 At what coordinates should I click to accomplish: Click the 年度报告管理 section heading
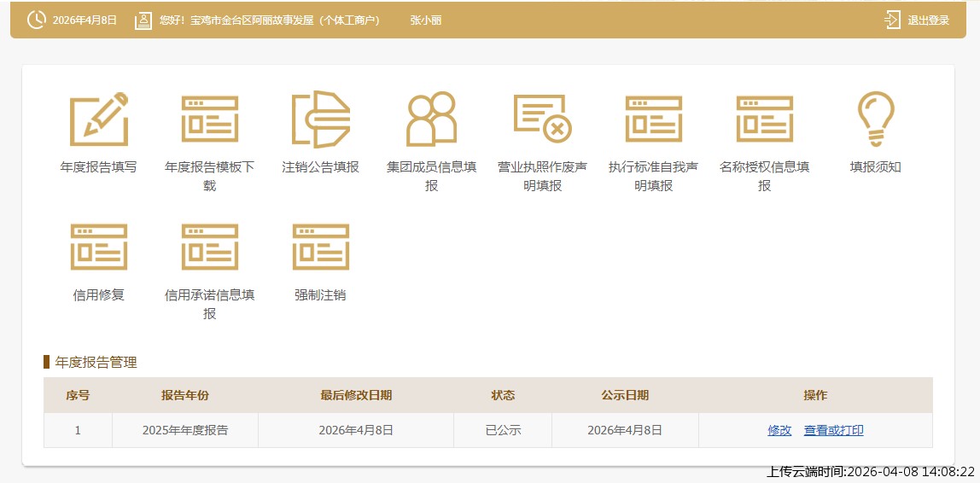96,363
